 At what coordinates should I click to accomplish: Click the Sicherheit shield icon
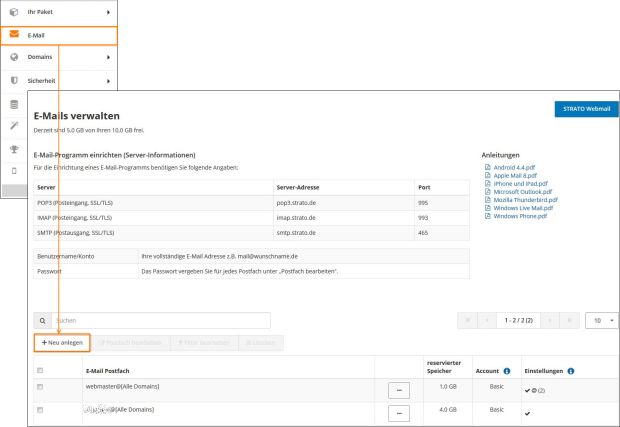click(x=14, y=80)
